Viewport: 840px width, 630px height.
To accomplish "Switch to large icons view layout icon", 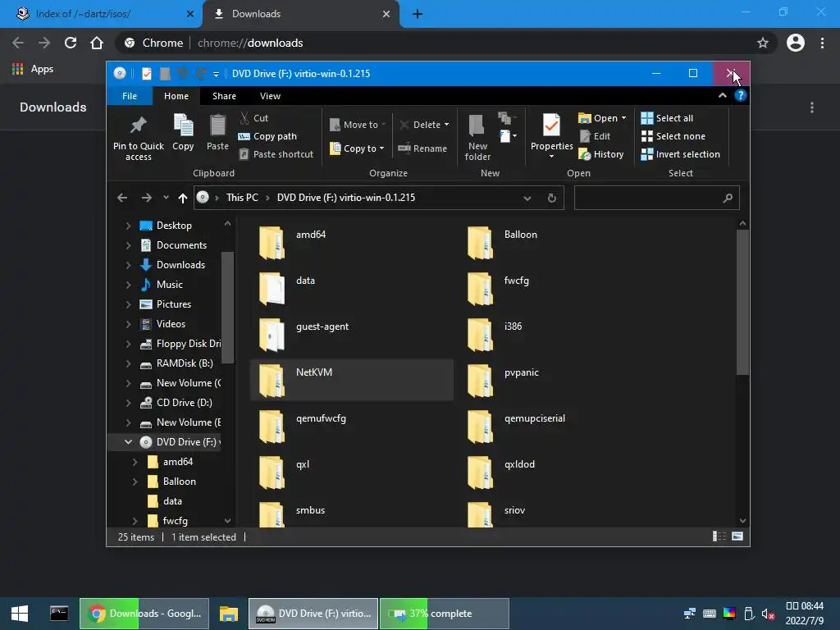I will click(737, 536).
